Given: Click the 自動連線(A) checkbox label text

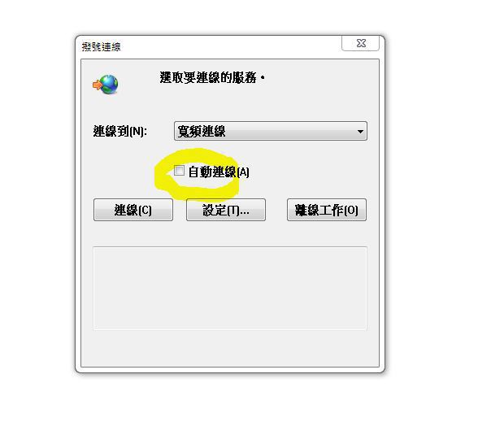Looking at the screenshot, I should point(219,172).
